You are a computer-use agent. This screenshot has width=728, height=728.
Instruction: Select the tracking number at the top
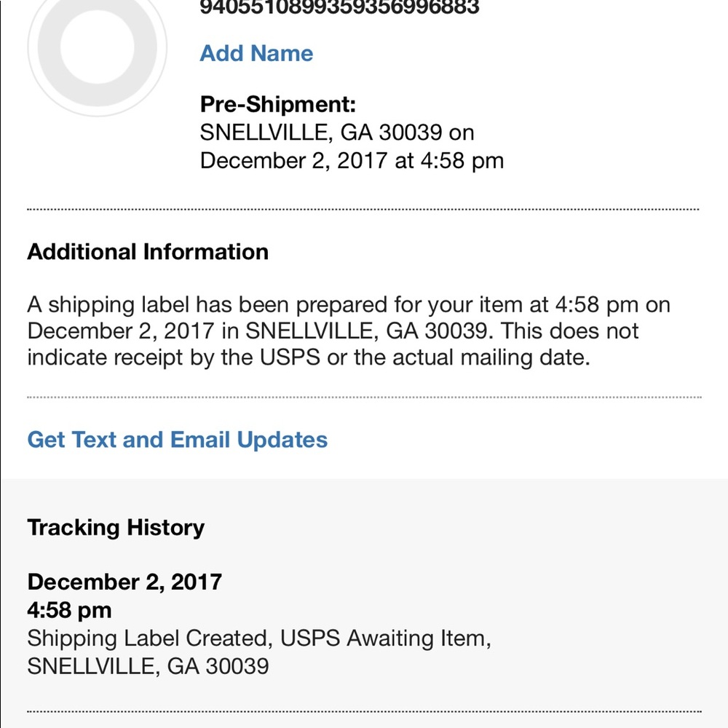[x=339, y=8]
